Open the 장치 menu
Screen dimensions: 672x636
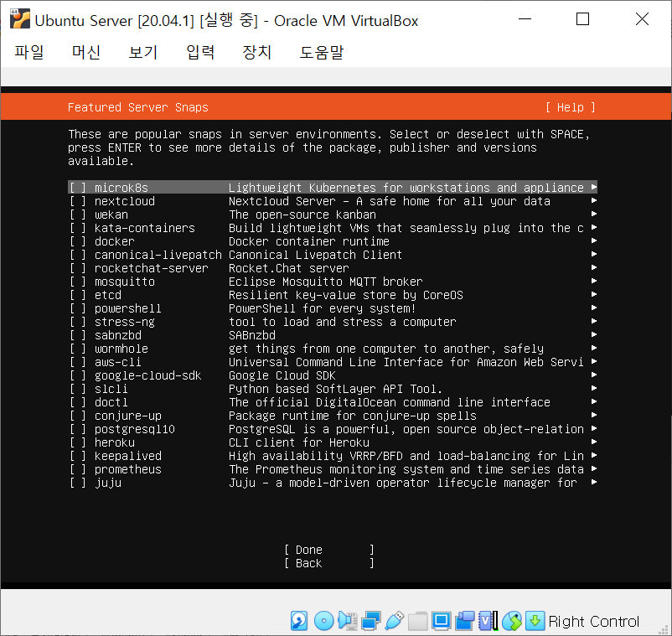click(256, 52)
